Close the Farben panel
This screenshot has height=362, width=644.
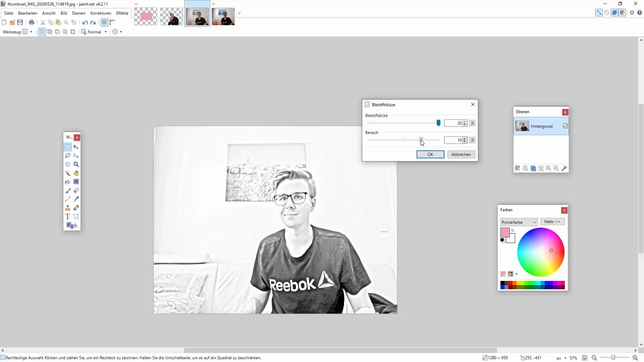(x=564, y=210)
